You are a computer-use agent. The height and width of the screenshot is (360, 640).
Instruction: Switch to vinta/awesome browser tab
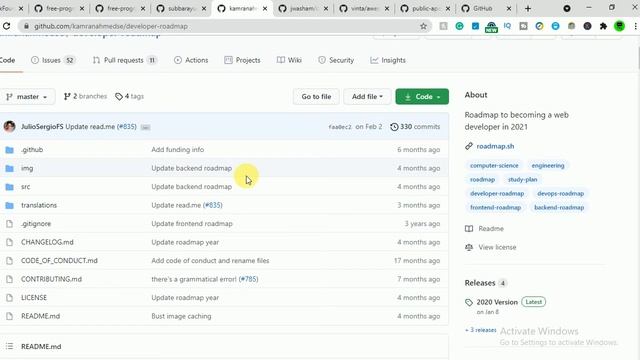(x=363, y=8)
